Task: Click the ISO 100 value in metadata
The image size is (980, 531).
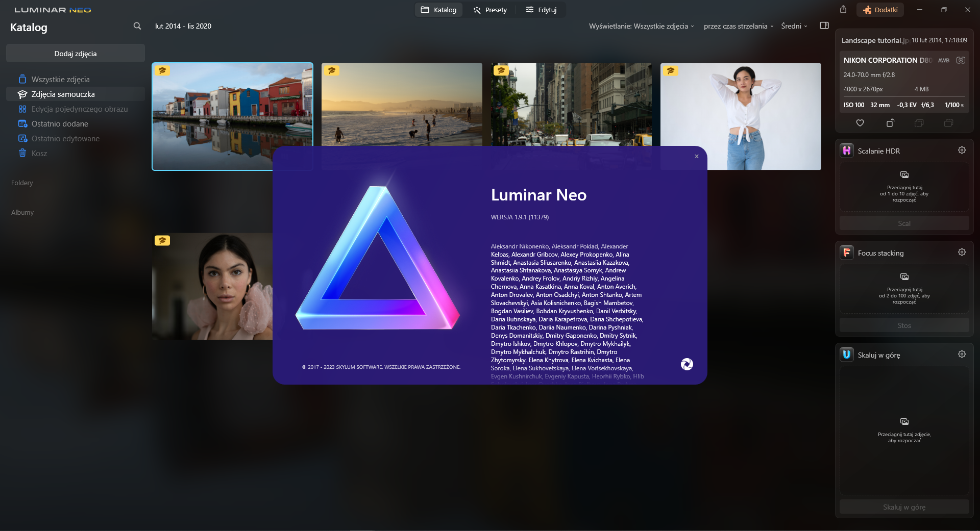Action: [854, 105]
